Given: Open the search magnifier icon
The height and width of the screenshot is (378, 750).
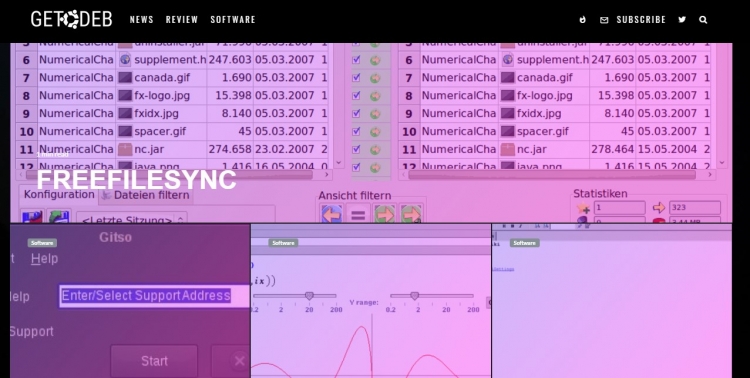Looking at the screenshot, I should [x=703, y=20].
